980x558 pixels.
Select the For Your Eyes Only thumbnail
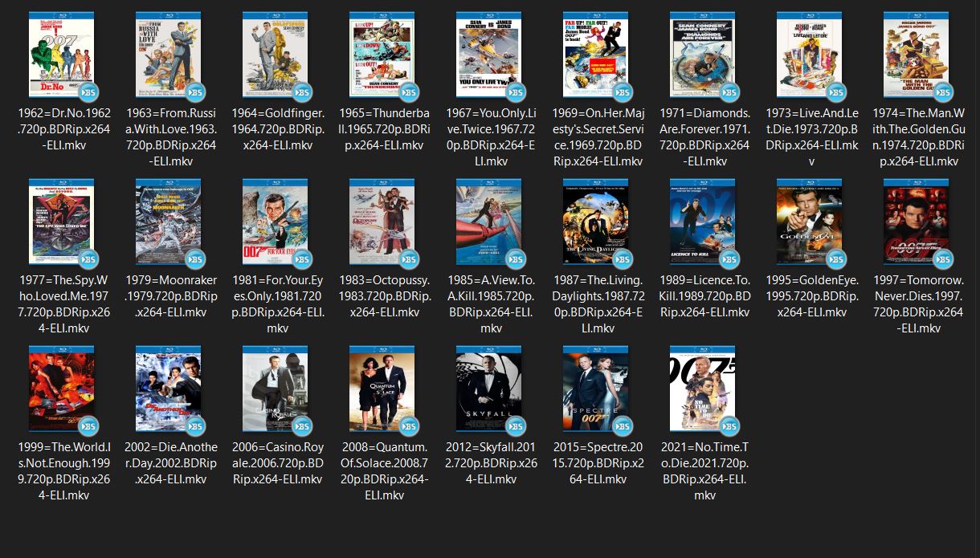click(x=276, y=223)
